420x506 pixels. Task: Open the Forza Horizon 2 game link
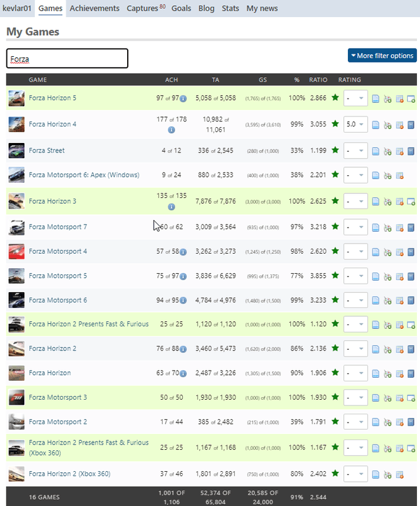point(52,349)
